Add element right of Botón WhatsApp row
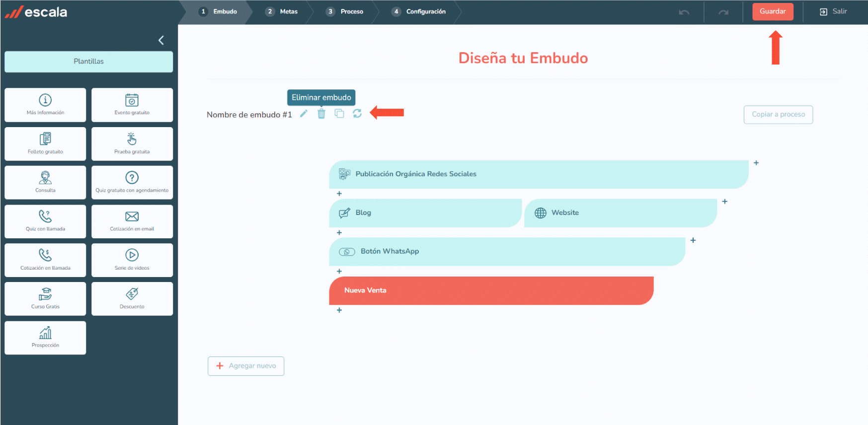This screenshot has height=425, width=868. pos(693,240)
